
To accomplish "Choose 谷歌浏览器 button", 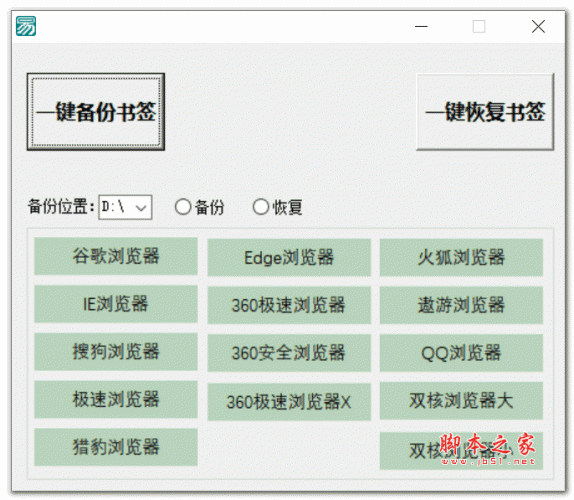I will [x=116, y=256].
